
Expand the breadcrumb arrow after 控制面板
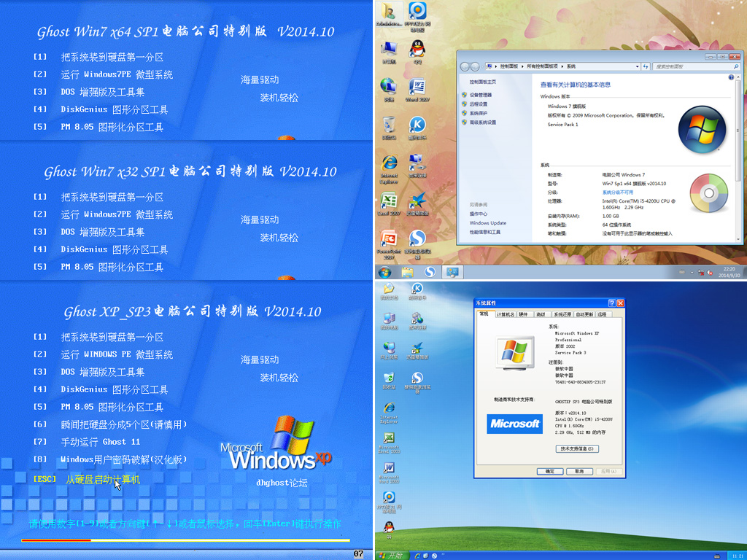click(x=522, y=66)
